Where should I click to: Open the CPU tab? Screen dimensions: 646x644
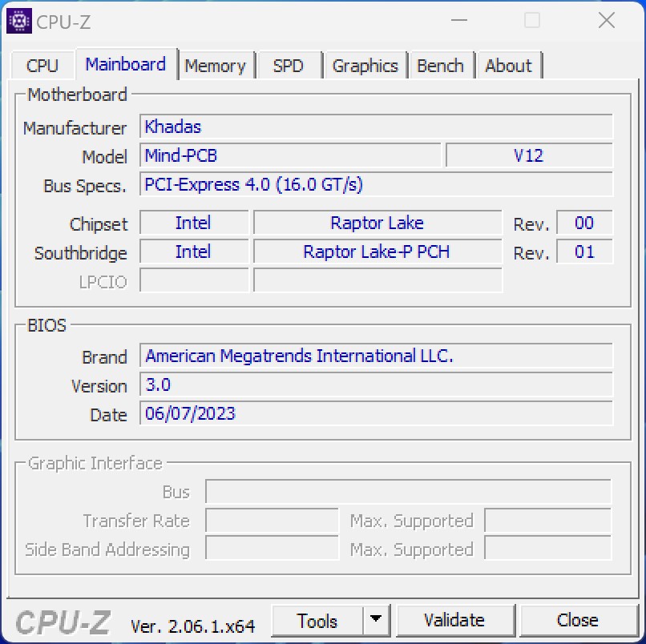pyautogui.click(x=42, y=66)
